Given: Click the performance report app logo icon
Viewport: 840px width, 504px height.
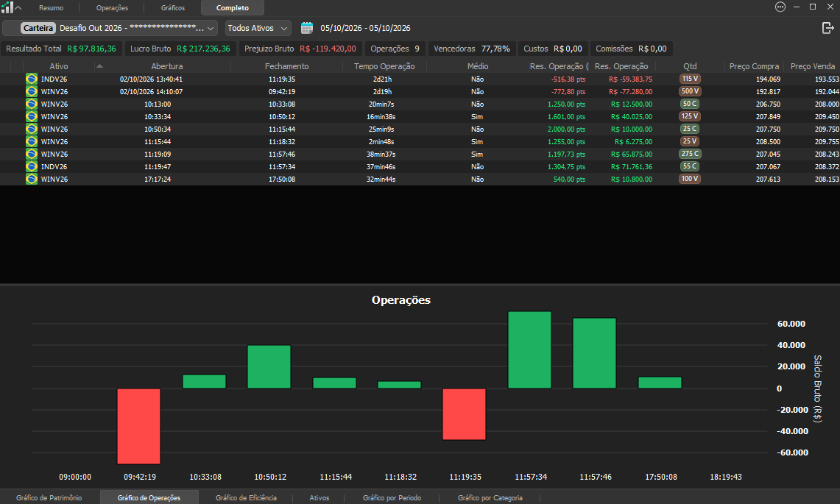Looking at the screenshot, I should (7, 7).
